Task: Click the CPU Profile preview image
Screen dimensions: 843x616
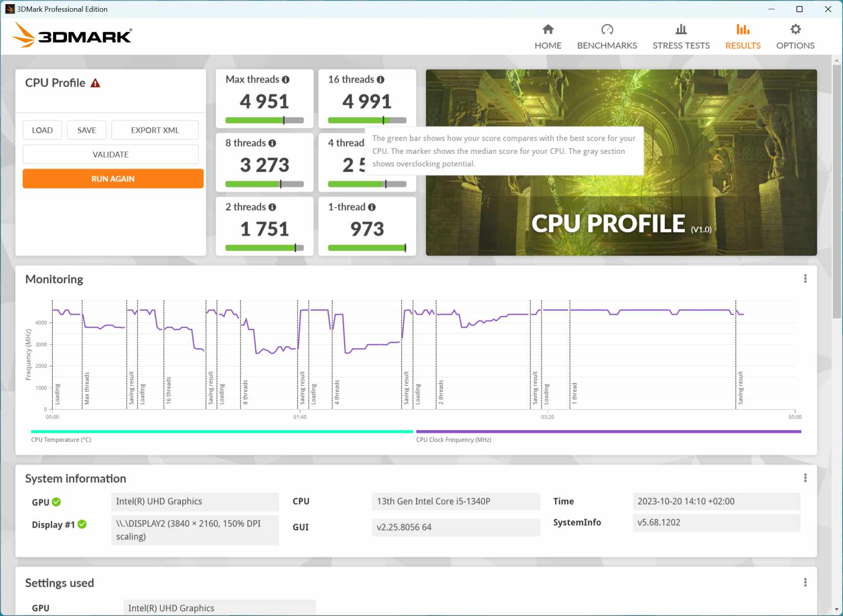Action: tap(621, 213)
